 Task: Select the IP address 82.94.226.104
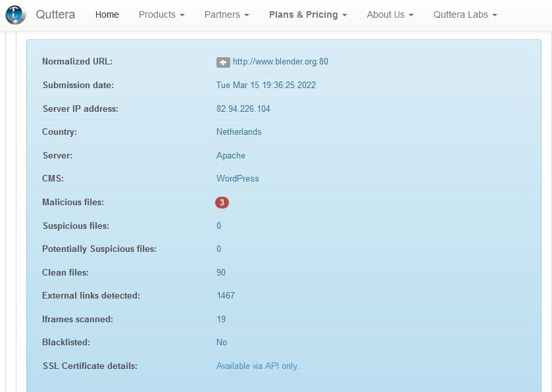pos(243,109)
